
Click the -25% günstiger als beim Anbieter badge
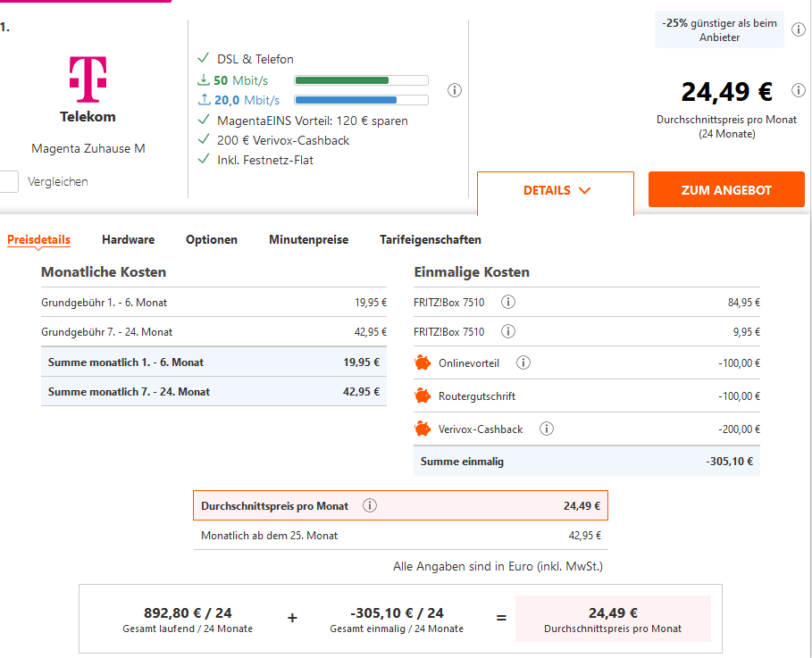[719, 30]
